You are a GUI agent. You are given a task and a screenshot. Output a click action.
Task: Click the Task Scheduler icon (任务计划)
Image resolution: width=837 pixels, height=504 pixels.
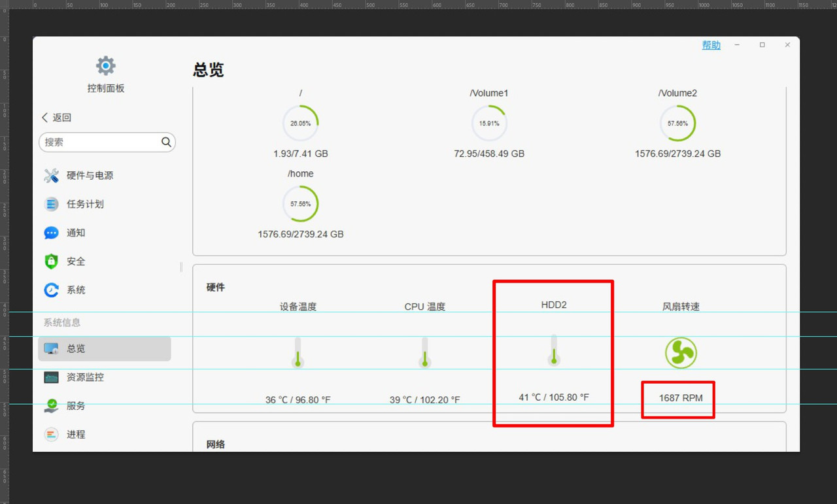pos(52,204)
